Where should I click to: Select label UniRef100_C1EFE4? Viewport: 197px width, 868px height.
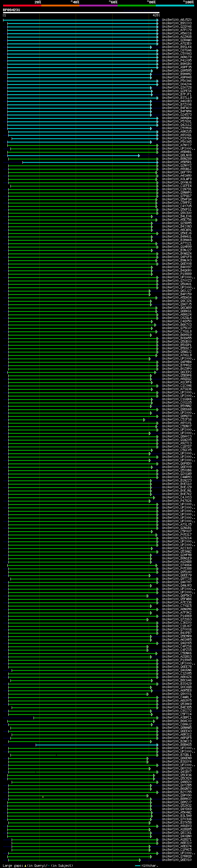[x=177, y=186]
